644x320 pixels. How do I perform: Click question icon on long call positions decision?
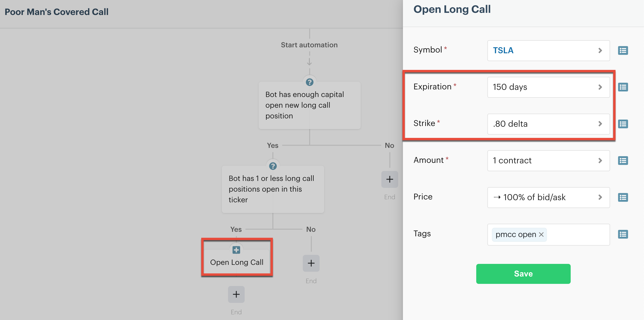click(x=273, y=166)
